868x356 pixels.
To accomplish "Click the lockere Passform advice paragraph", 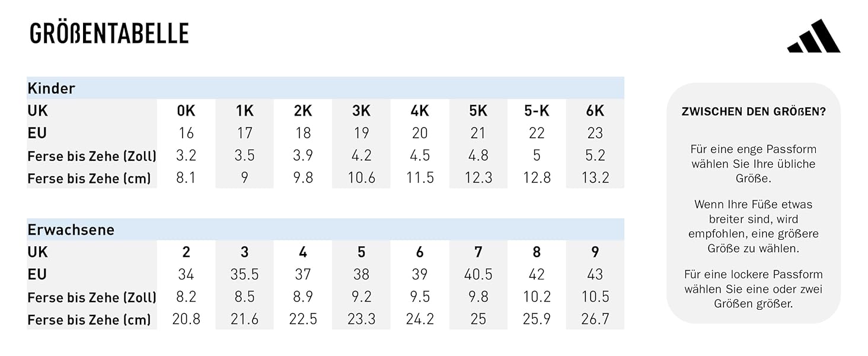I will [x=753, y=289].
